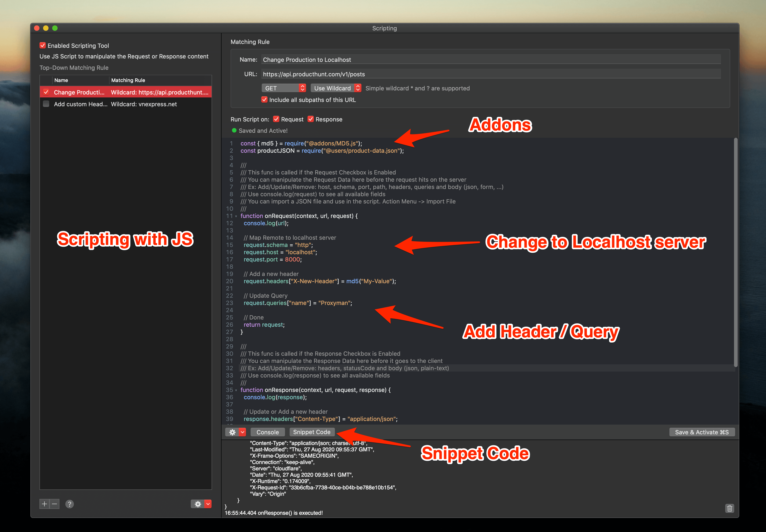Click Save & Activate button
This screenshot has width=766, height=532.
point(702,432)
